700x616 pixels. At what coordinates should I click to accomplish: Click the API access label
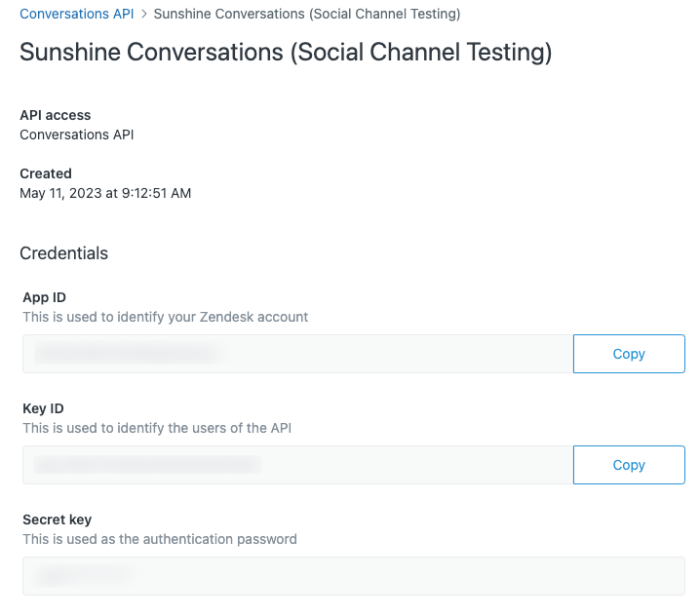pyautogui.click(x=56, y=115)
